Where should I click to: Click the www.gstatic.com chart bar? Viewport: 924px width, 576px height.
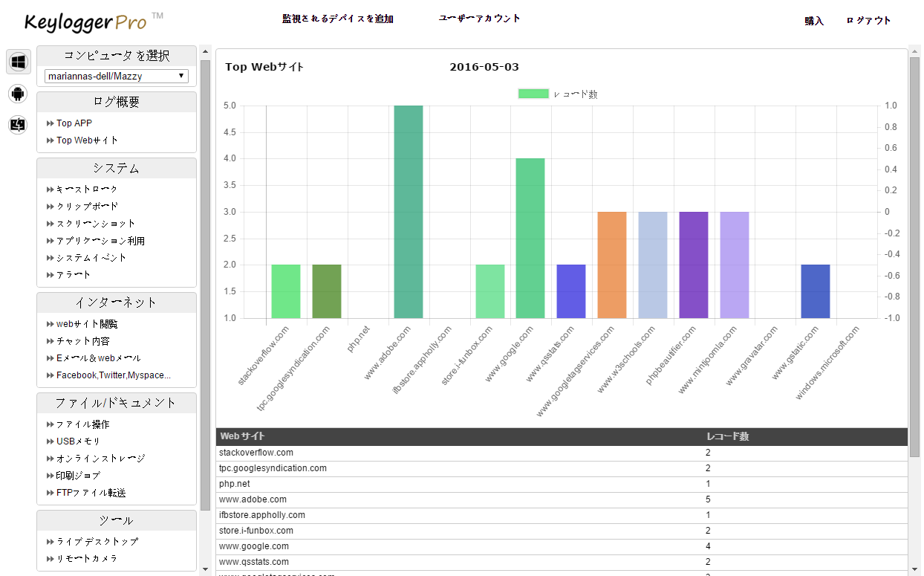point(816,291)
